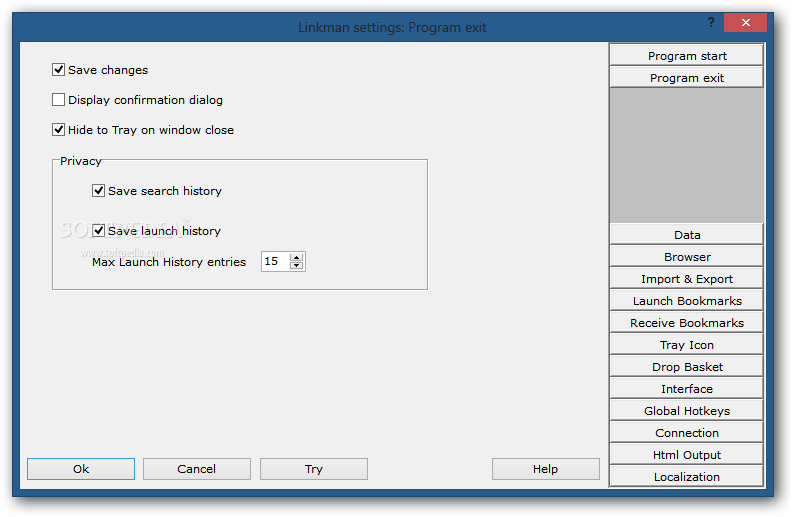Screen dimensions: 794x517
Task: Show the Tray Icon settings page
Action: click(x=687, y=345)
